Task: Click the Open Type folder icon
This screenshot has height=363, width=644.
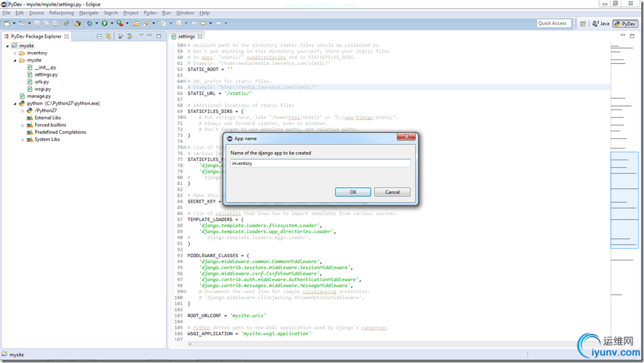Action: [136, 23]
